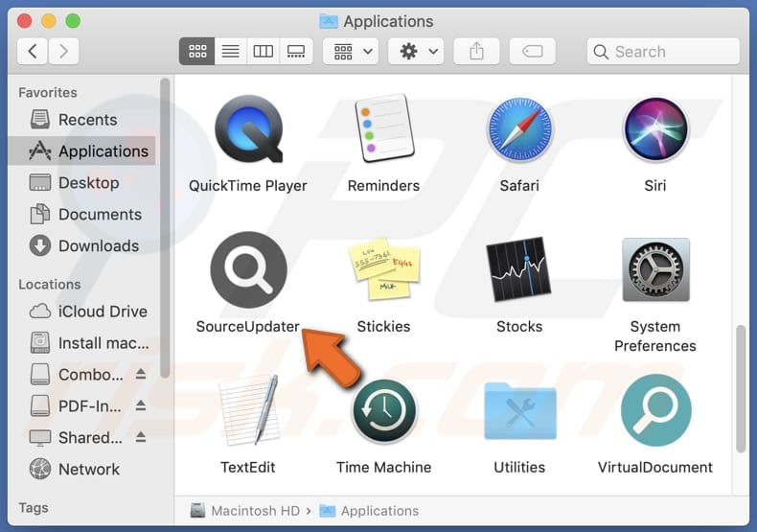Go back with the back arrow
This screenshot has height=532, width=757.
click(x=33, y=51)
